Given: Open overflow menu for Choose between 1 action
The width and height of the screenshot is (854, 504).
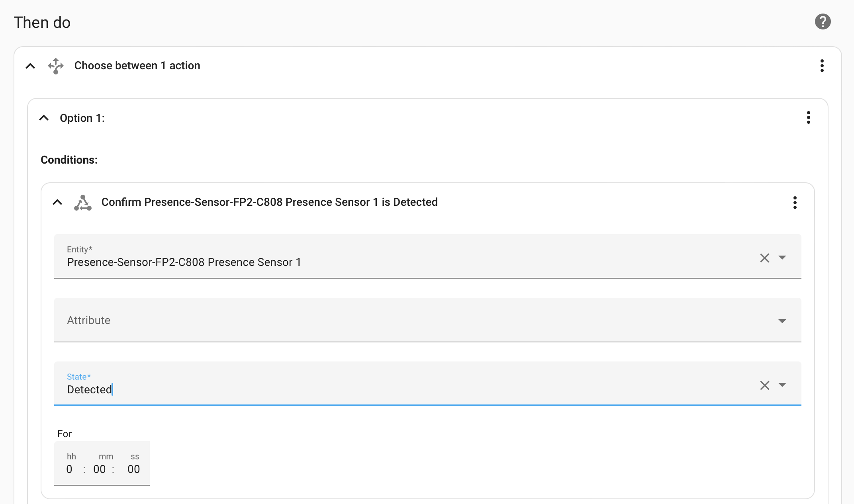Looking at the screenshot, I should (x=822, y=66).
